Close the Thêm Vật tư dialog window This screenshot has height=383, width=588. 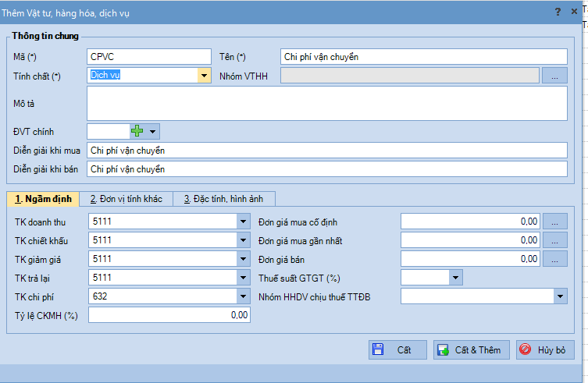(x=575, y=12)
